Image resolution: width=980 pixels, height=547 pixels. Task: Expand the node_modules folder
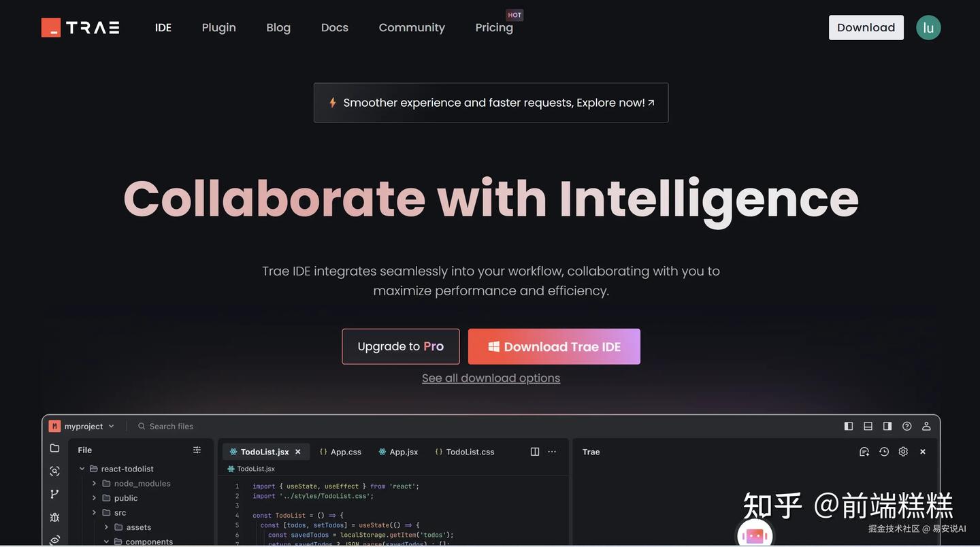click(x=95, y=484)
